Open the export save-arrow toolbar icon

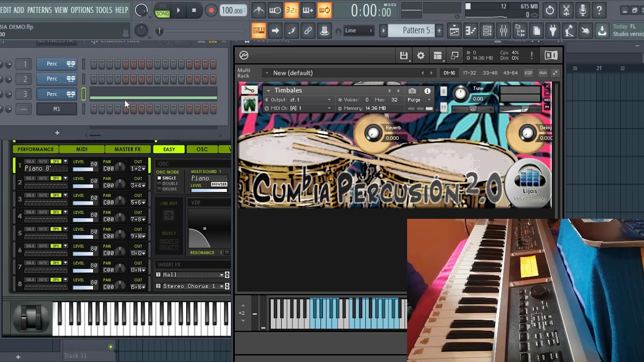click(x=602, y=31)
